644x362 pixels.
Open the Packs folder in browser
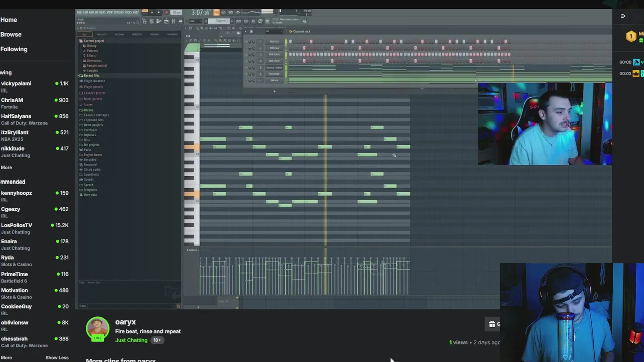coord(86,150)
